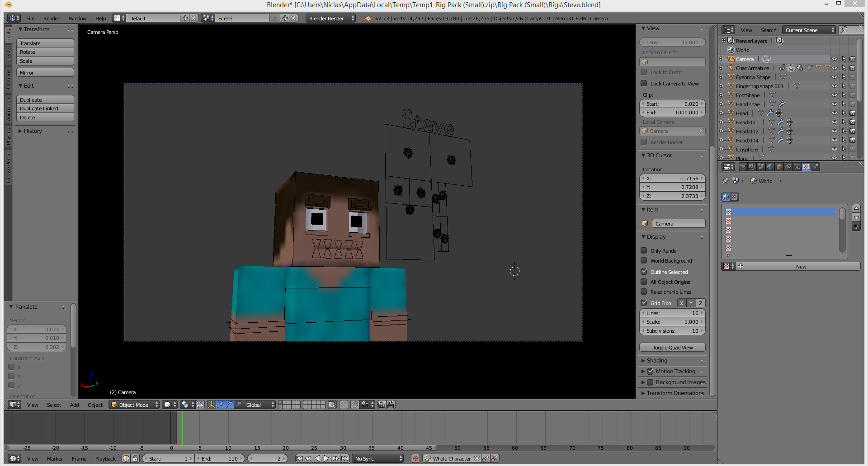Enable the World Background checkbox
Viewport: 868px width, 466px height.
pos(644,260)
